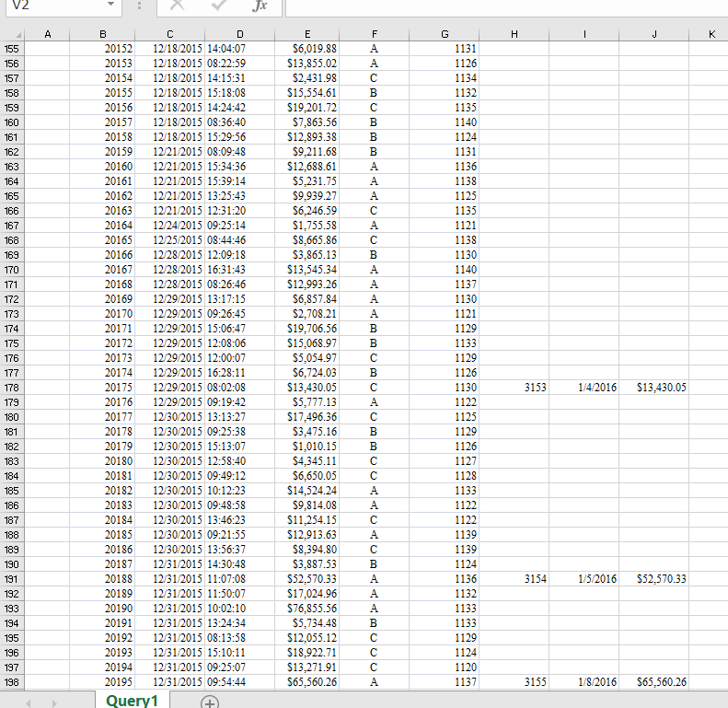Screen dimensions: 728x708
Task: Click the letter C in row 157
Action: (x=374, y=78)
